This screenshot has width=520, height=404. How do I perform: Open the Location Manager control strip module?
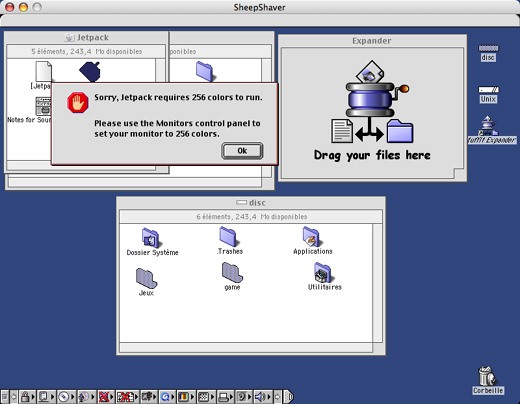[x=46, y=397]
